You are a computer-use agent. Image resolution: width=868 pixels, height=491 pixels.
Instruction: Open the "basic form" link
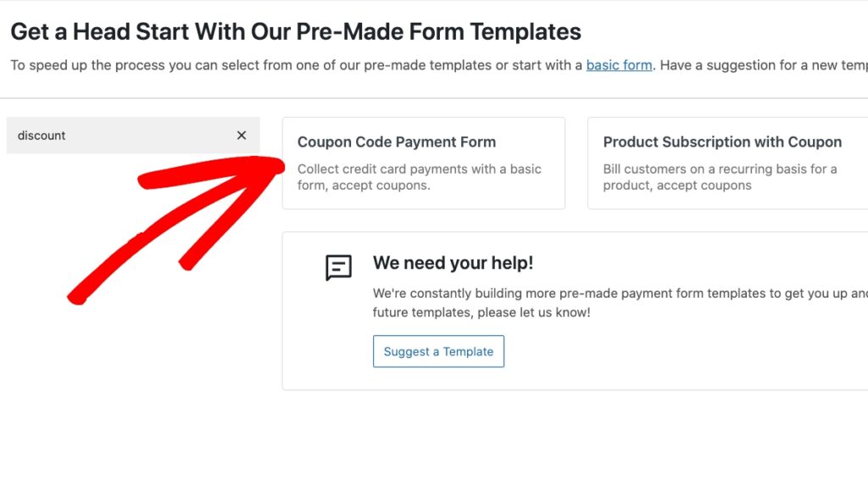click(x=619, y=65)
